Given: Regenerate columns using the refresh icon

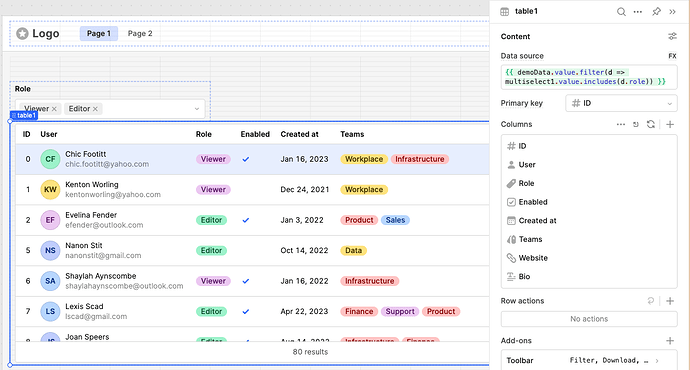Looking at the screenshot, I should click(x=651, y=125).
